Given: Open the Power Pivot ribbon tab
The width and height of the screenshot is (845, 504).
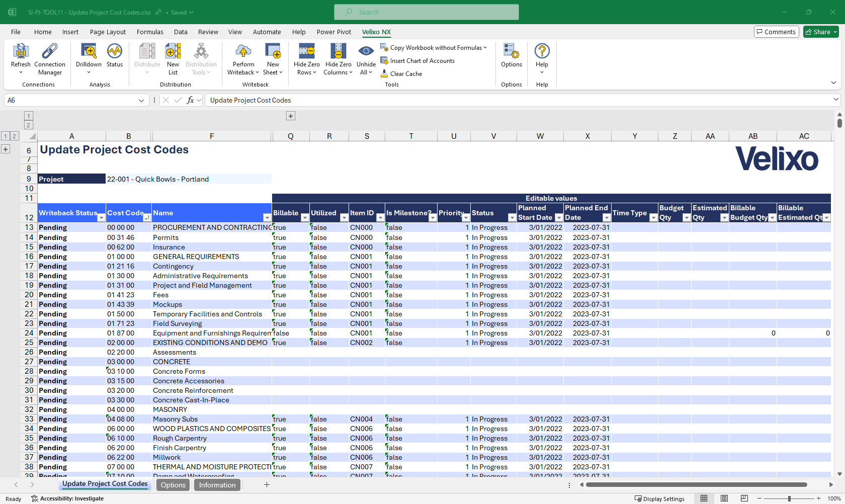Looking at the screenshot, I should tap(333, 32).
